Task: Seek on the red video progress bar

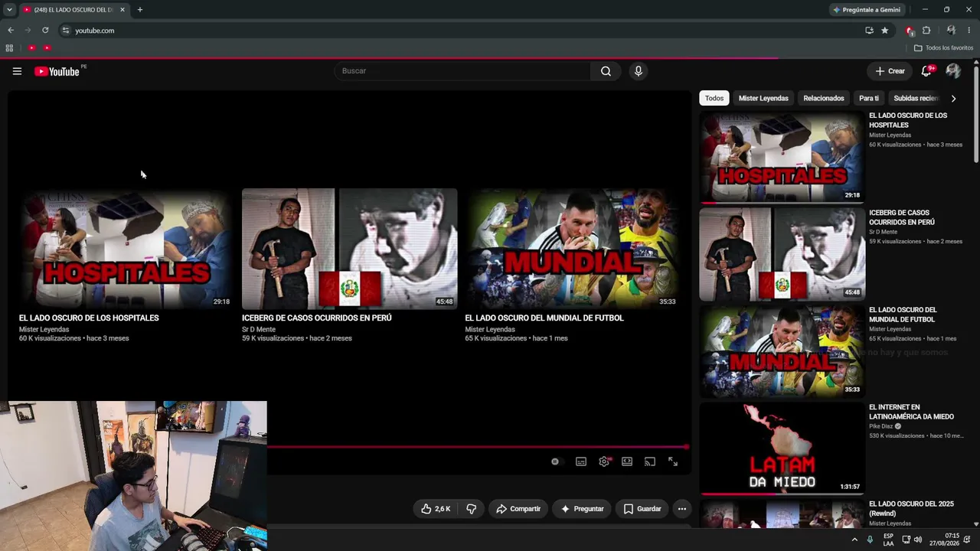Action: click(x=477, y=447)
